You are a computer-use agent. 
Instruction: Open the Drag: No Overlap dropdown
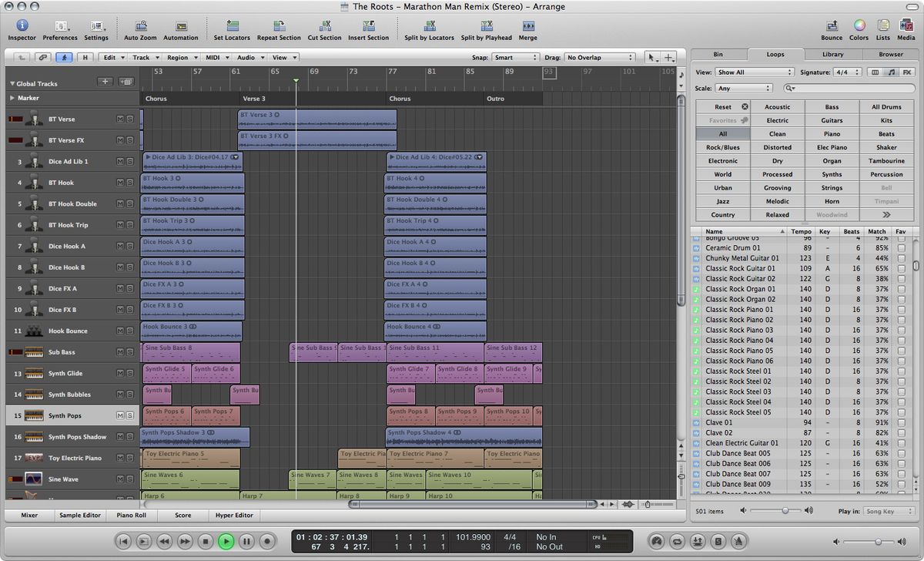[600, 56]
